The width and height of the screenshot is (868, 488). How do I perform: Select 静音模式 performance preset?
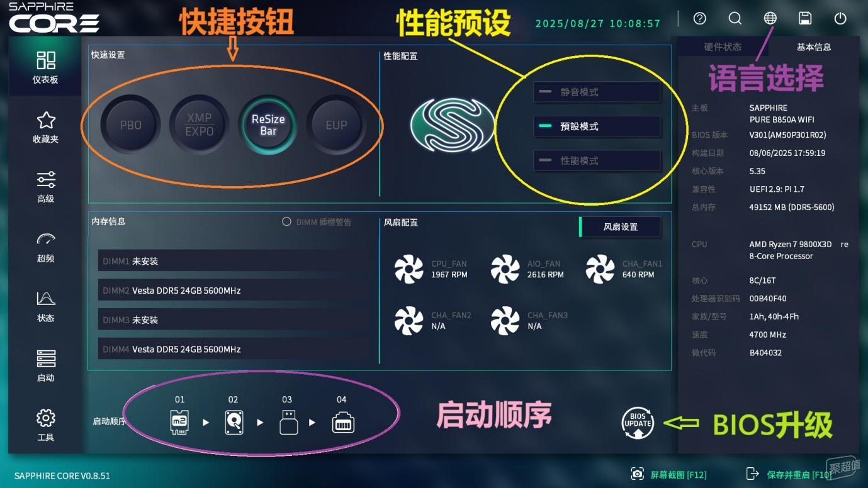[x=597, y=92]
